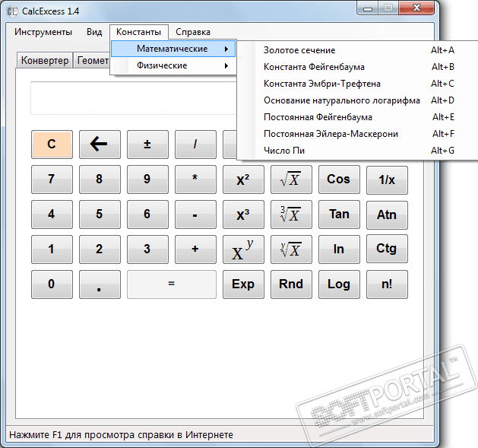Click the plus button
This screenshot has height=448, width=478.
click(x=195, y=249)
